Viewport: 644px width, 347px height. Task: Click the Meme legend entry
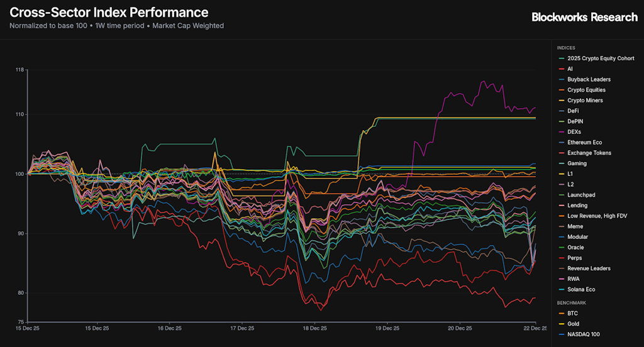pos(575,226)
